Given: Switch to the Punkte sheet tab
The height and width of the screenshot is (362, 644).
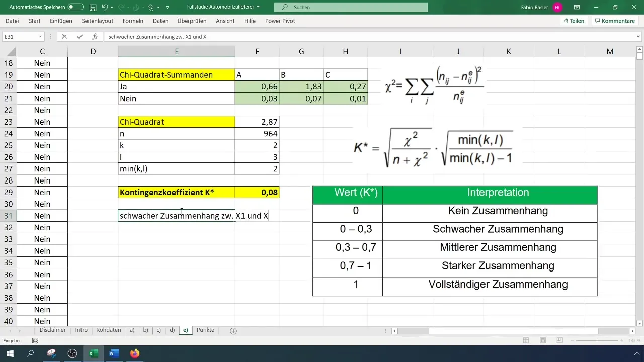Looking at the screenshot, I should click(205, 330).
